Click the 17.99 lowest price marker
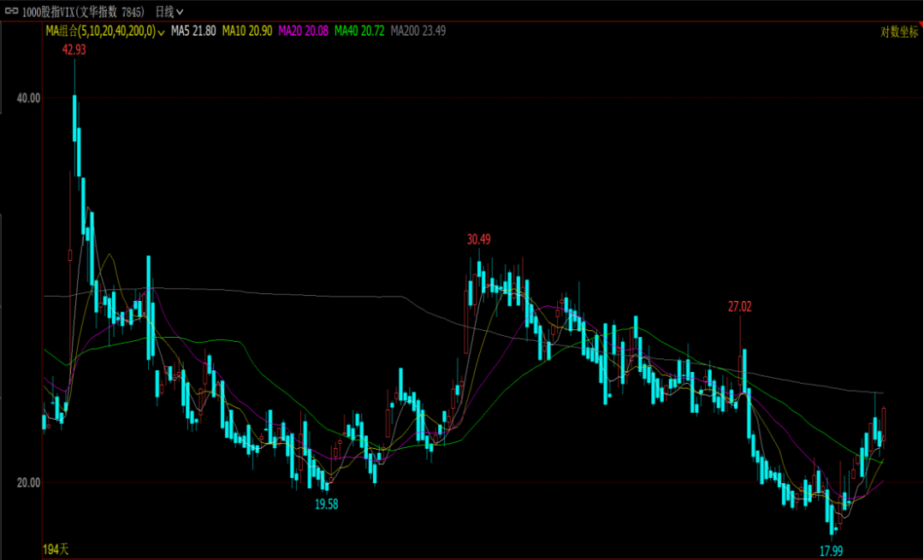 point(832,551)
